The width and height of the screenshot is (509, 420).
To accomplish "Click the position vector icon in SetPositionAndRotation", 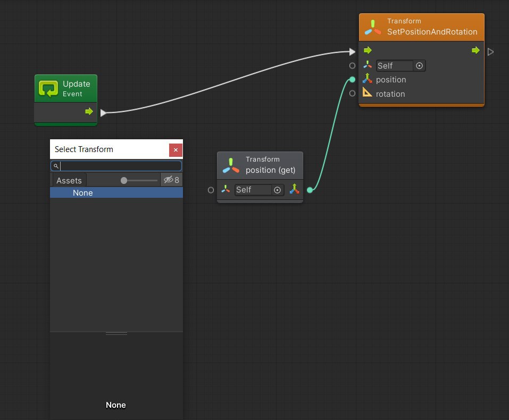I will (367, 79).
